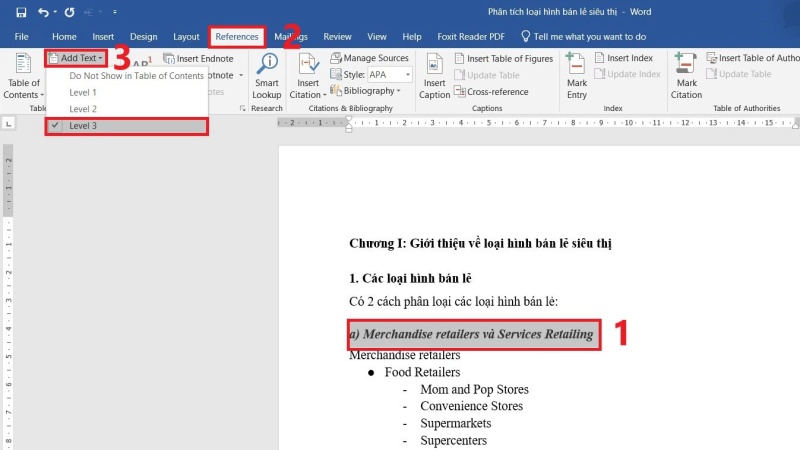The image size is (800, 450).
Task: Click the first-line indent marker on ruler
Action: tap(348, 120)
